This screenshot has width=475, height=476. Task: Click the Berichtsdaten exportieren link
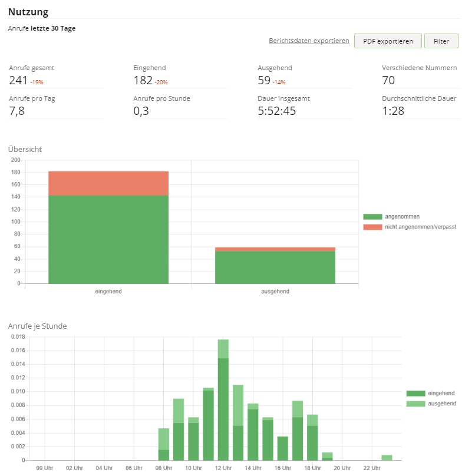309,41
